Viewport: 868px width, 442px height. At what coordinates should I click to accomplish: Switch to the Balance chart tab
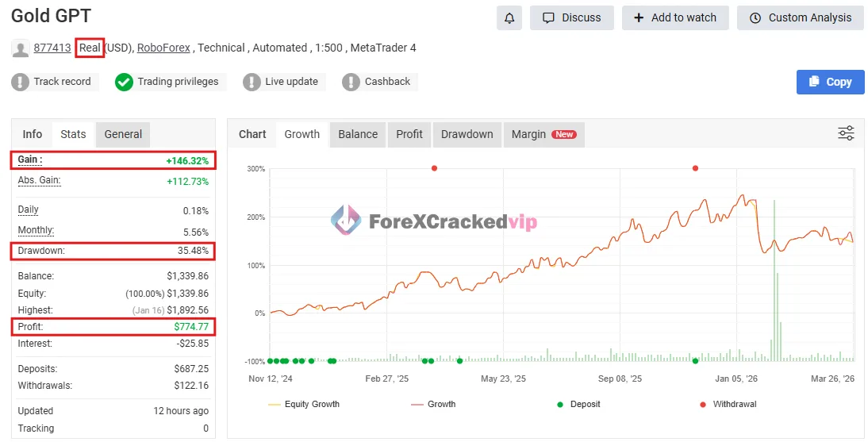tap(358, 135)
